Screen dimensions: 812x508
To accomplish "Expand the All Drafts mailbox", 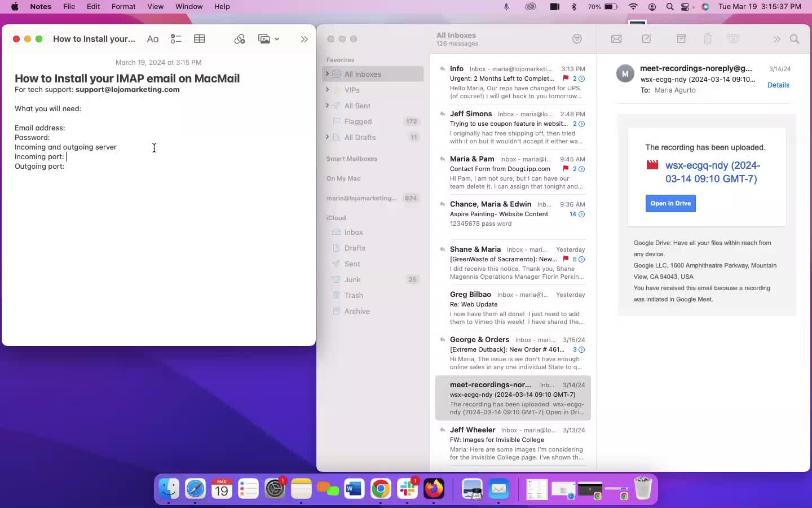I will [x=327, y=137].
